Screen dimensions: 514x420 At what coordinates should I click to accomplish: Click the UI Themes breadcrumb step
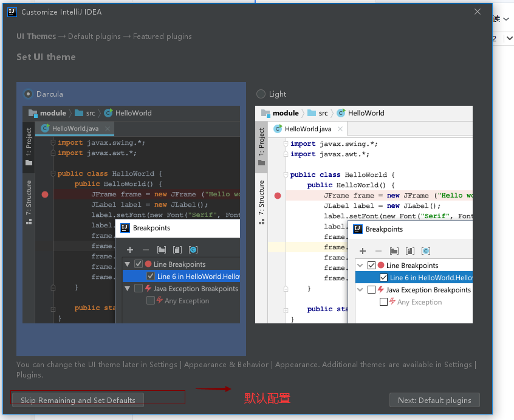point(36,36)
